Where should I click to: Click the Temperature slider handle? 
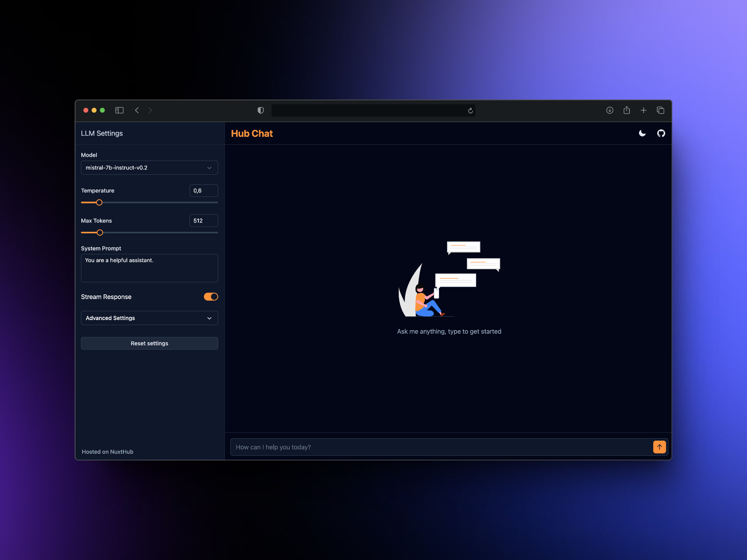pyautogui.click(x=99, y=203)
